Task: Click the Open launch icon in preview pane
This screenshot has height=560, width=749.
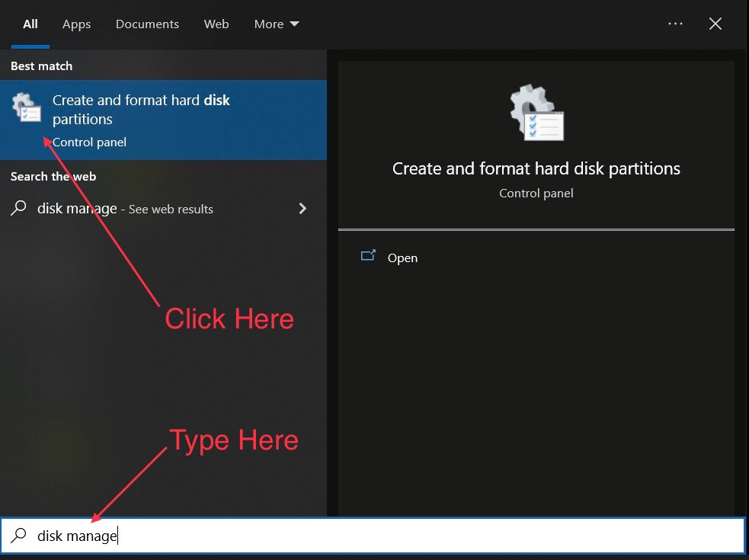Action: point(368,257)
